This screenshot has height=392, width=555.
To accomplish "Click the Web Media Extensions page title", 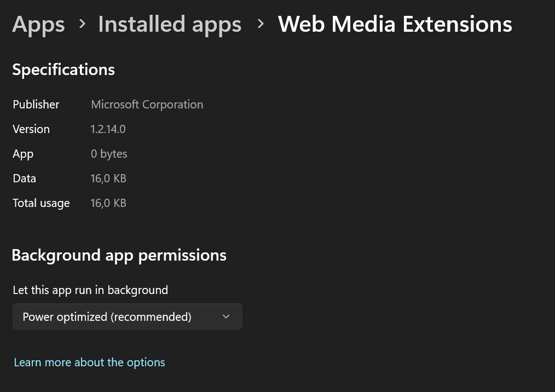I will pyautogui.click(x=395, y=24).
